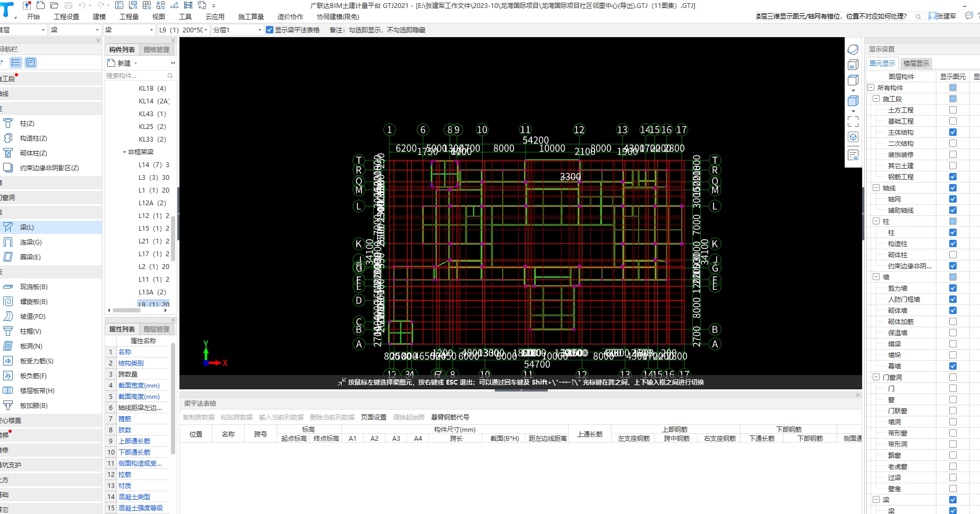Click the search magnifier in component search box
Image resolution: width=980 pixels, height=514 pixels.
170,76
